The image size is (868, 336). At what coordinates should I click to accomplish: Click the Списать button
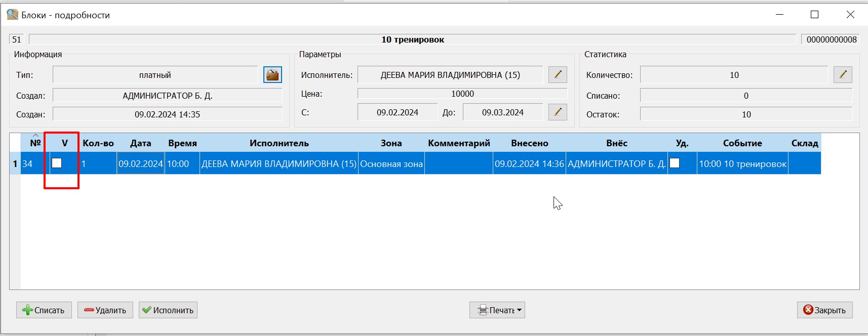point(44,310)
